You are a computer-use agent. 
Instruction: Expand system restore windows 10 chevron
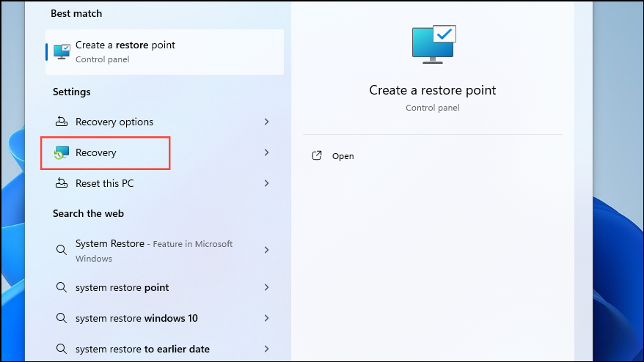(x=266, y=318)
